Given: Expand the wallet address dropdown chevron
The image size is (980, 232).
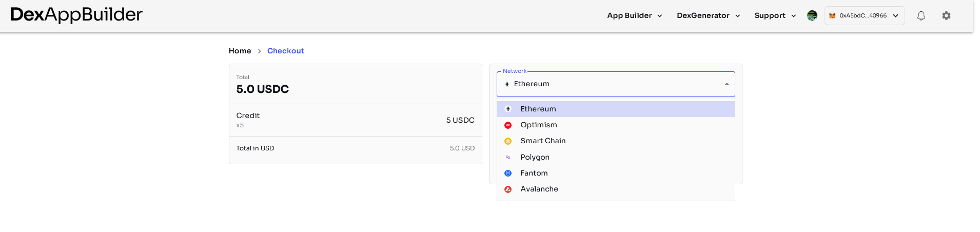Looking at the screenshot, I should [895, 16].
